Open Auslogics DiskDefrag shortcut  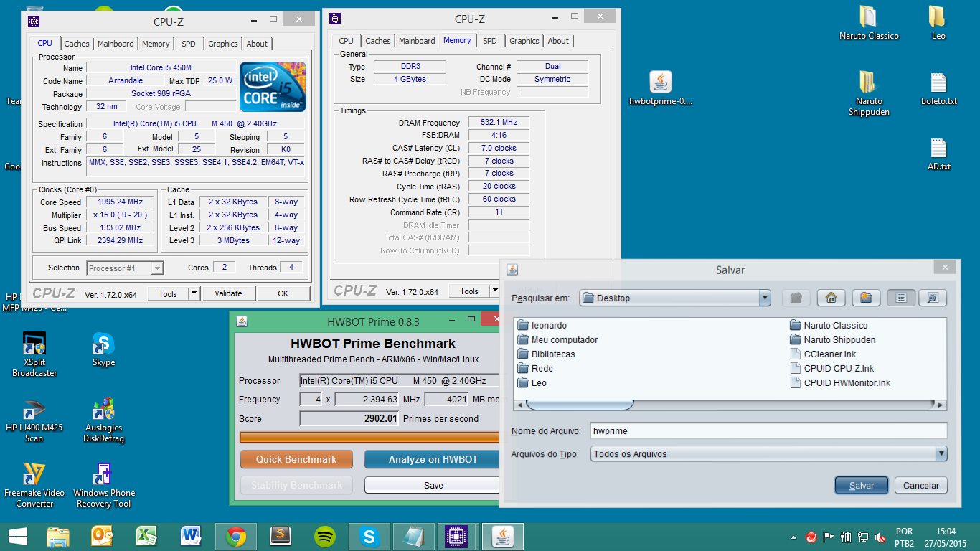tap(103, 420)
